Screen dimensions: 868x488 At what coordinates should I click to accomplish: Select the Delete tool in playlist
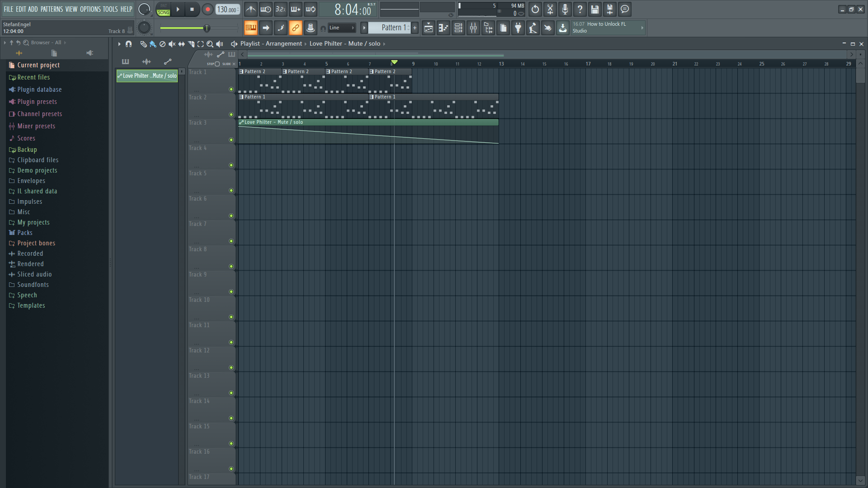tap(162, 44)
